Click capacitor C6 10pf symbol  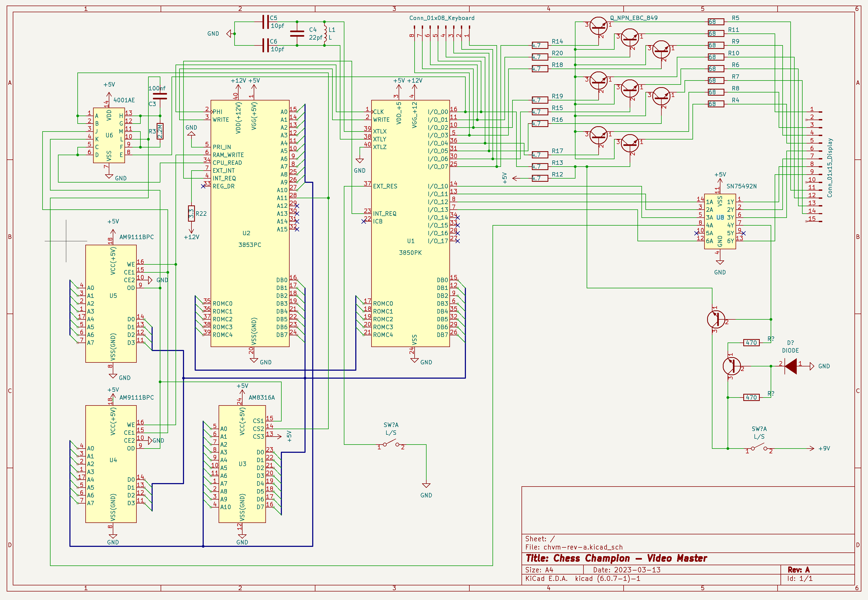[x=266, y=45]
